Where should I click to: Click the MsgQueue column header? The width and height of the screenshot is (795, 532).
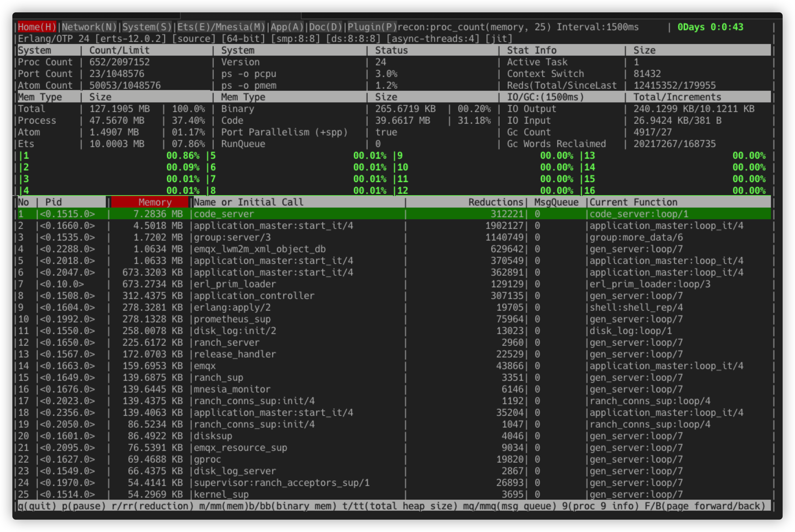tap(556, 202)
